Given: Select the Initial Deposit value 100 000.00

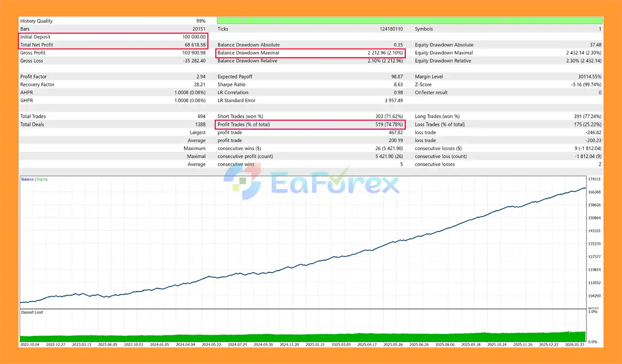Looking at the screenshot, I should click(193, 37).
